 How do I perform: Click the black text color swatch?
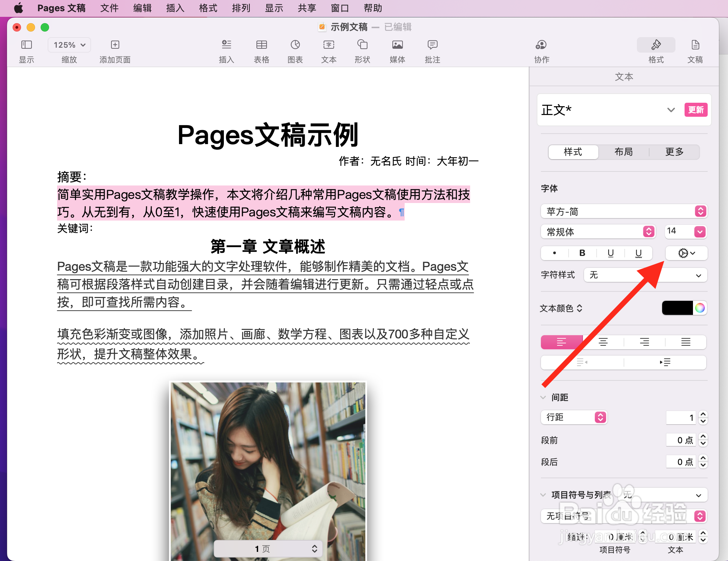677,308
